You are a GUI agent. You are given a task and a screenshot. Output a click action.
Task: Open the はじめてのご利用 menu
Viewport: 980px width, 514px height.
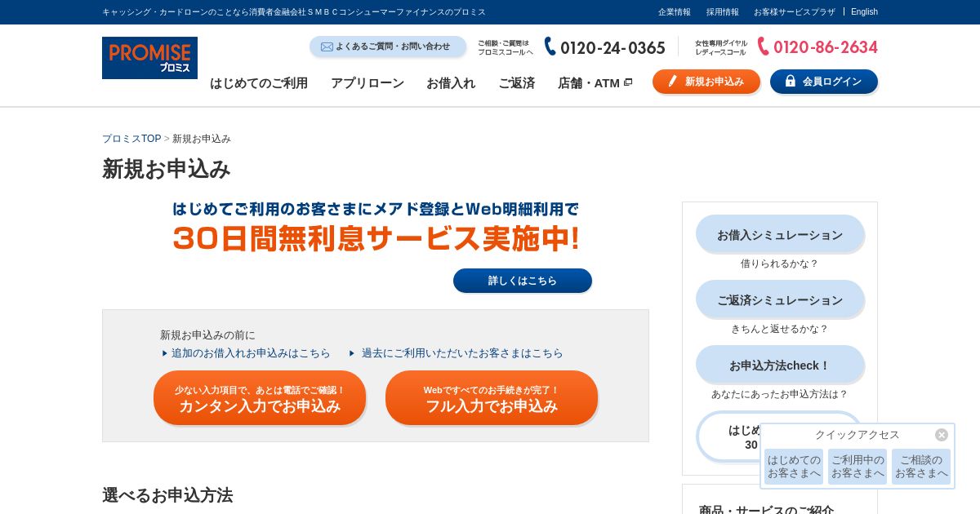(x=259, y=82)
